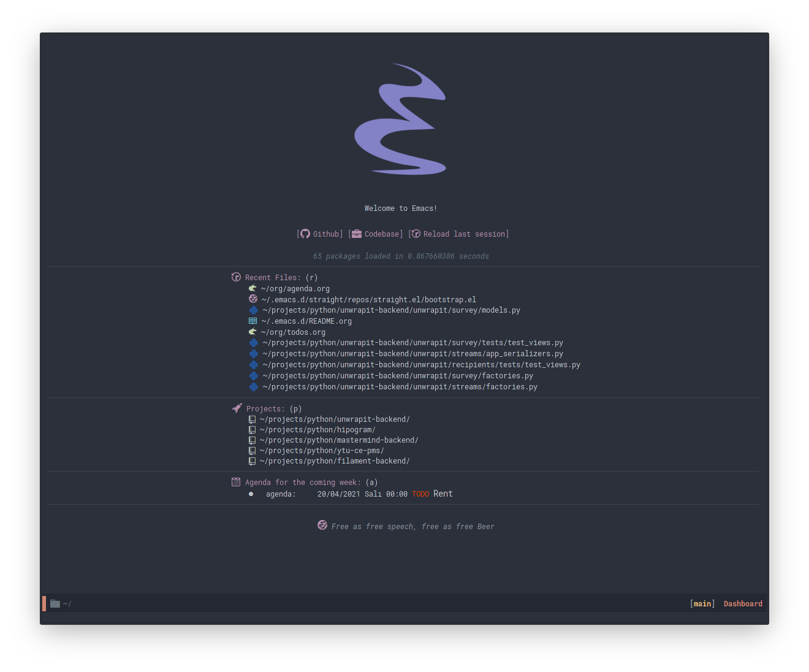809x672 pixels.
Task: Click Reload last session button
Action: pos(458,234)
